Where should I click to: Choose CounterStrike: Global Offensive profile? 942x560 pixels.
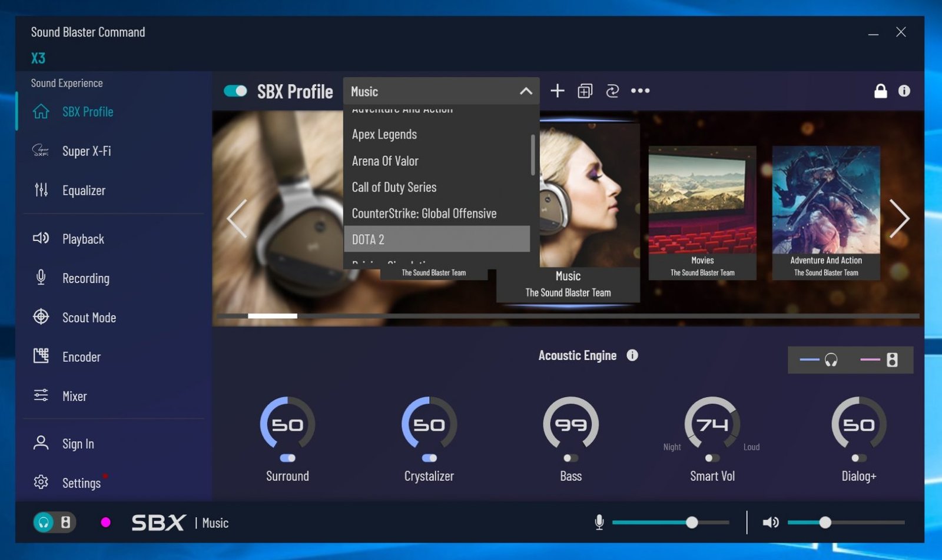(436, 213)
